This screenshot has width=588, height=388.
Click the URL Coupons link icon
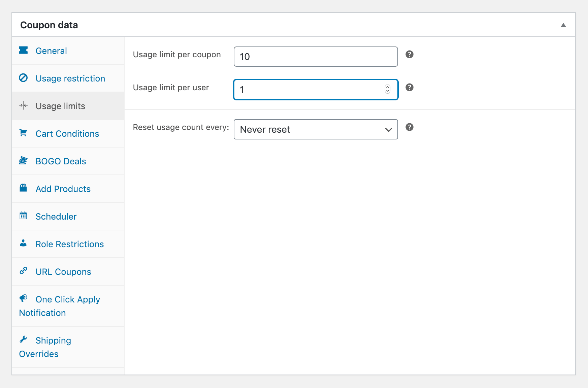pyautogui.click(x=23, y=270)
